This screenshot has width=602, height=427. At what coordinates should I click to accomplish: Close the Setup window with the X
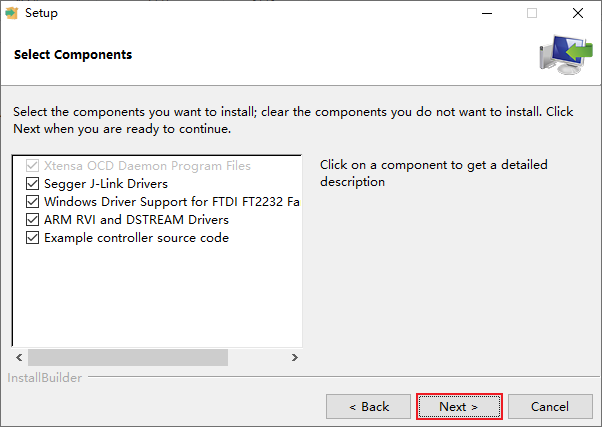[x=577, y=13]
